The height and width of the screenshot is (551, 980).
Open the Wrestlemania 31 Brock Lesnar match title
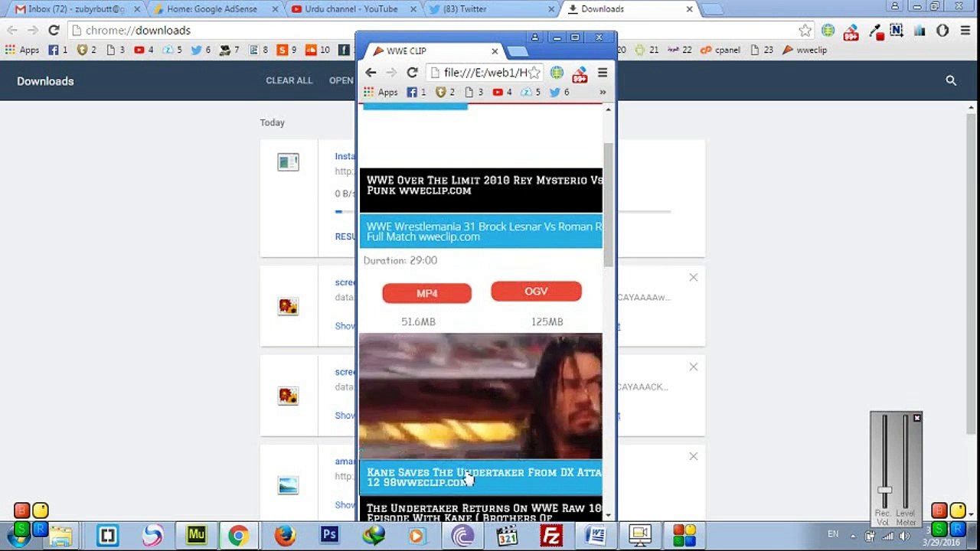481,231
